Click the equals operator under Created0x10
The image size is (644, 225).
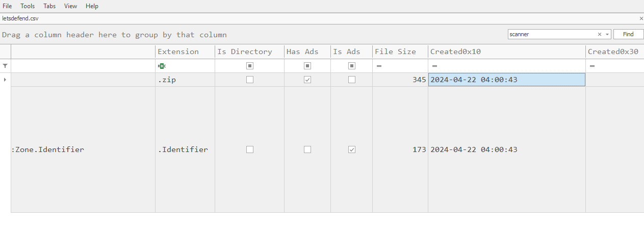click(x=434, y=66)
